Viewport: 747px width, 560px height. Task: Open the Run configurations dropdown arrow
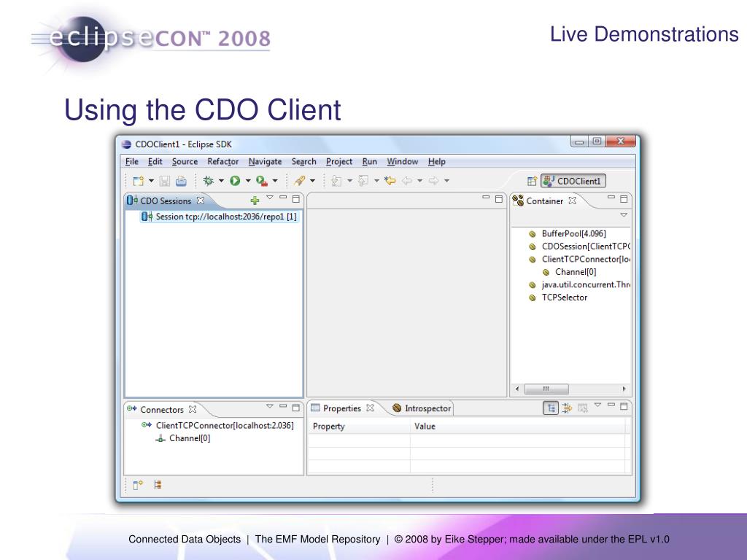[248, 181]
